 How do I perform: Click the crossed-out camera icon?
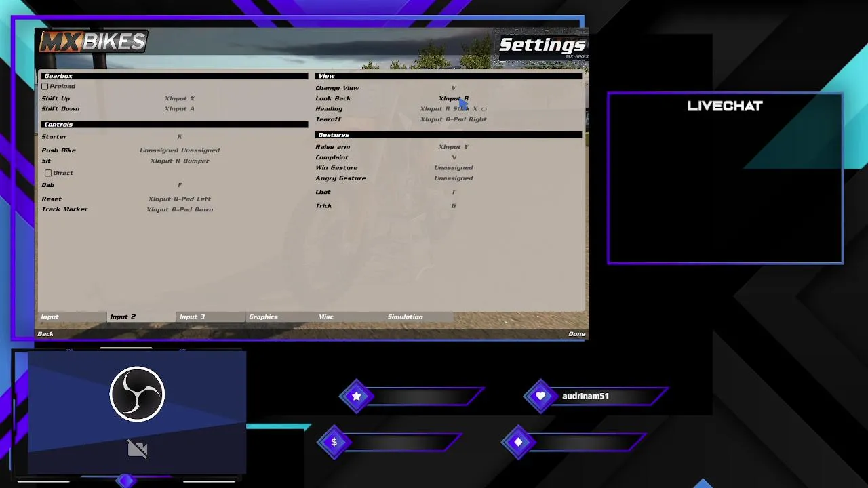tap(137, 449)
